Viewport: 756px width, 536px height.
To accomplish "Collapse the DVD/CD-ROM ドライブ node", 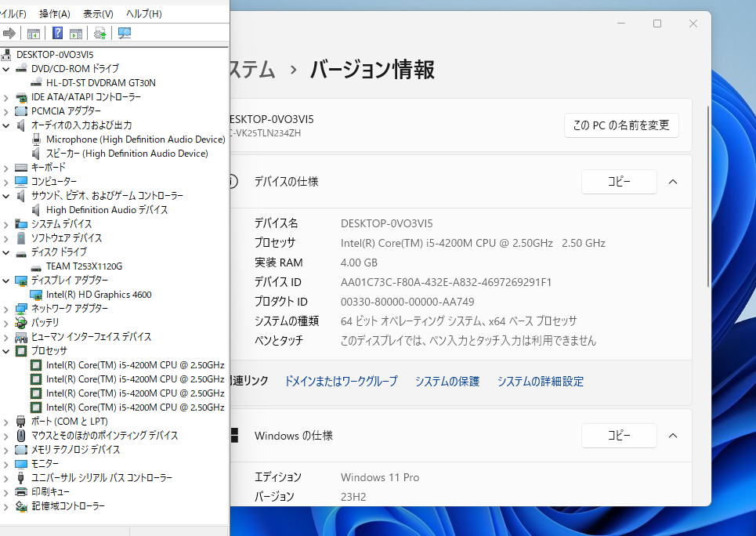I will coord(5,69).
